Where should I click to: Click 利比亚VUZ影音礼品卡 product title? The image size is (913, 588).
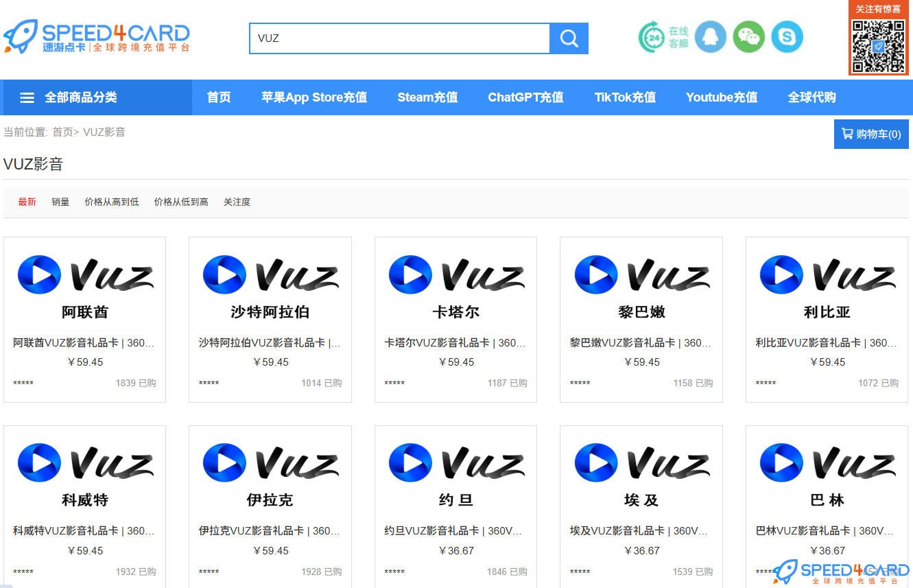[x=826, y=342]
